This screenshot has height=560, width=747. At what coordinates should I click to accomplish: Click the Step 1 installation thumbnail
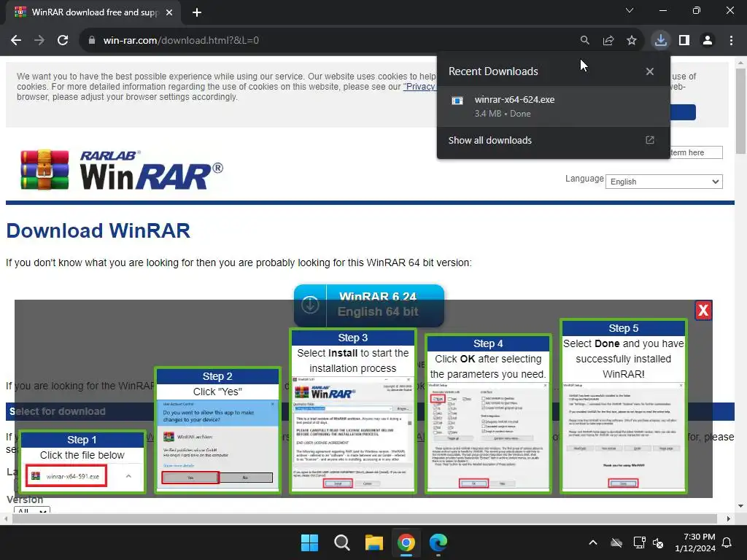[82, 462]
